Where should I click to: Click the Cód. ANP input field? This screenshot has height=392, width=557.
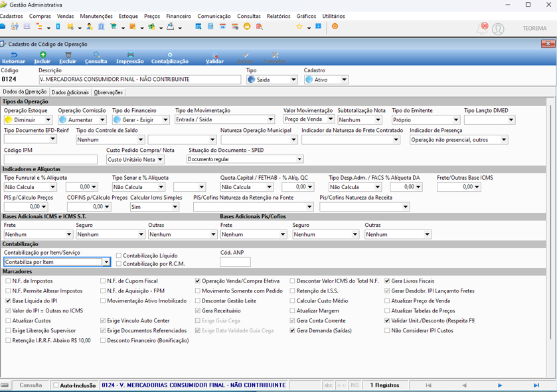235,262
